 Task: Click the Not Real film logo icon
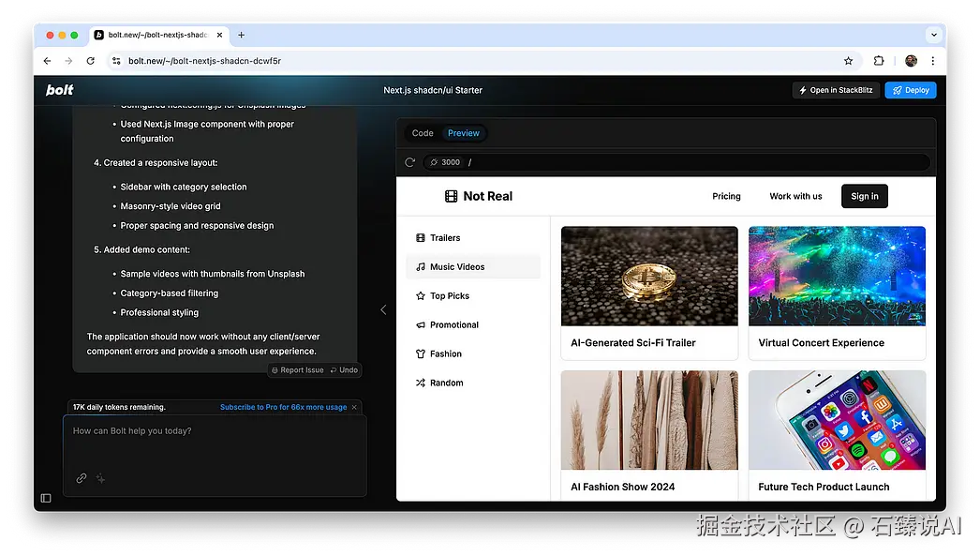coord(451,196)
